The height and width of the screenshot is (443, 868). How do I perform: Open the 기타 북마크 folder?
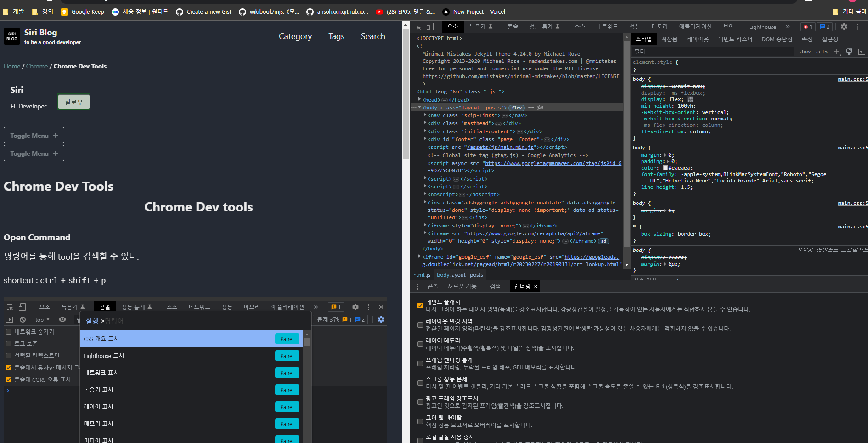pos(850,11)
